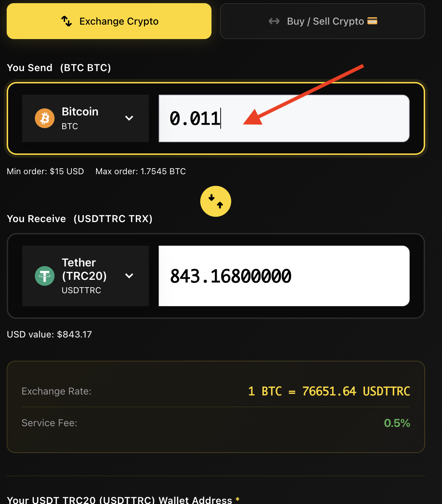This screenshot has height=504, width=442.
Task: Click the left-right arrows on Buy / Sell Crypto
Action: click(x=274, y=21)
